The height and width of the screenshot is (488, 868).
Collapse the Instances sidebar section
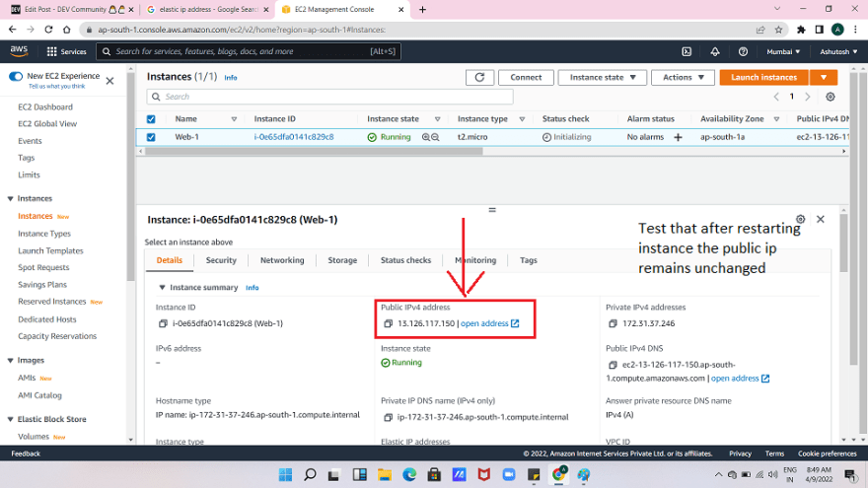coord(10,198)
